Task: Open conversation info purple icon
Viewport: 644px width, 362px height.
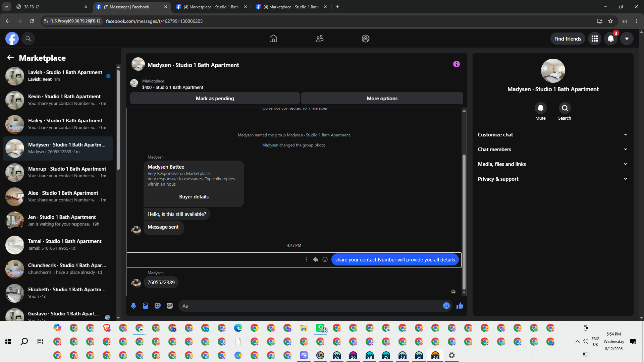Action: pyautogui.click(x=457, y=64)
